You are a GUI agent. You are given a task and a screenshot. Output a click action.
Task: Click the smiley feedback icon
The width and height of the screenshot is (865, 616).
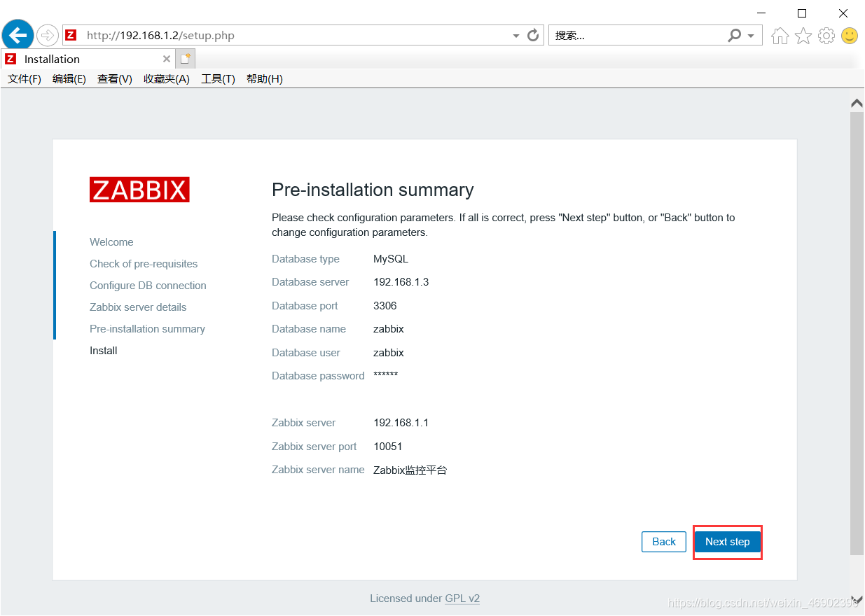coord(850,36)
